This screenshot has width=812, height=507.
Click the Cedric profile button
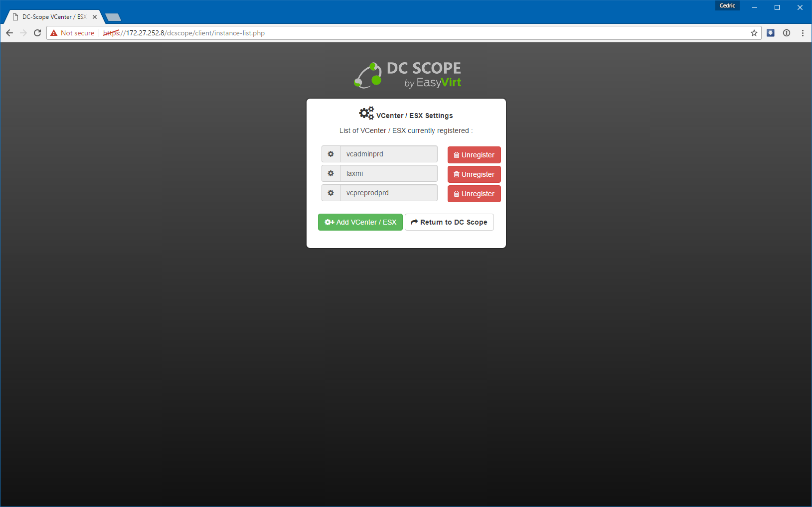727,6
